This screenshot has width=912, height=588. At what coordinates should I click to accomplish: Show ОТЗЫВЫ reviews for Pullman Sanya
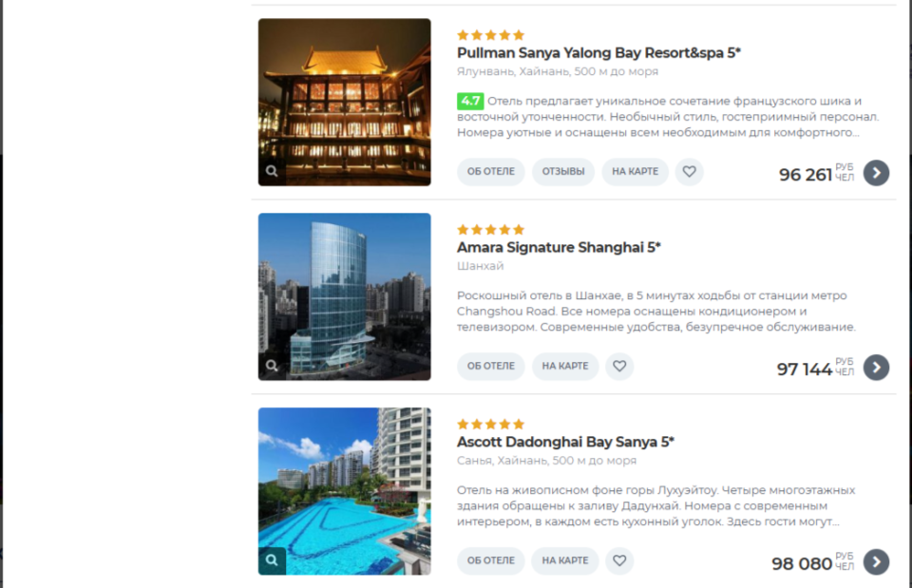coord(563,172)
